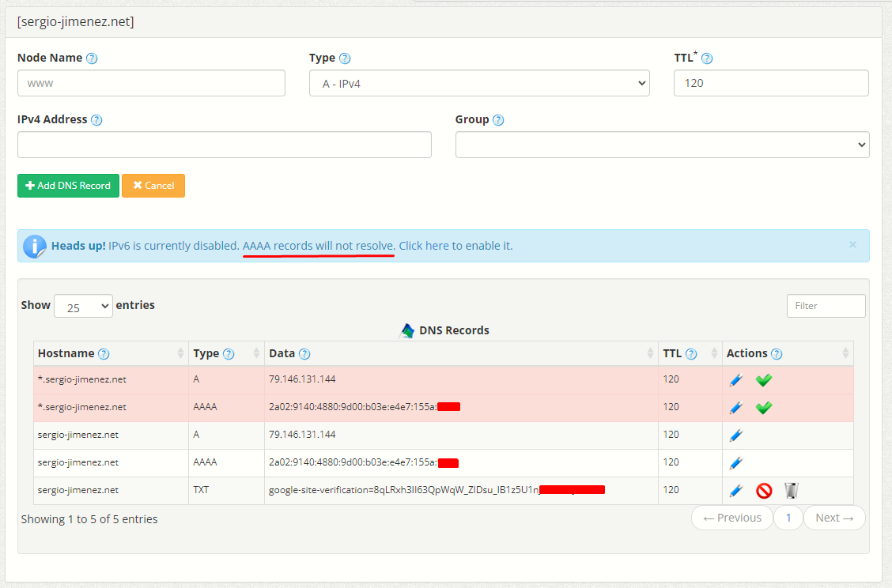Delete the TXT record with trash icon
892x588 pixels.
pos(792,490)
